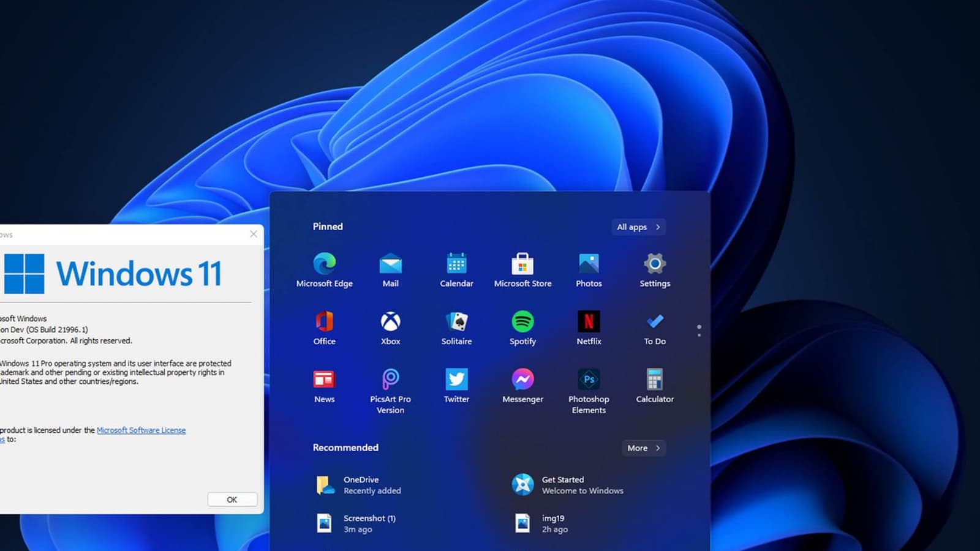Open Settings gear icon
This screenshot has height=551, width=980.
click(655, 269)
